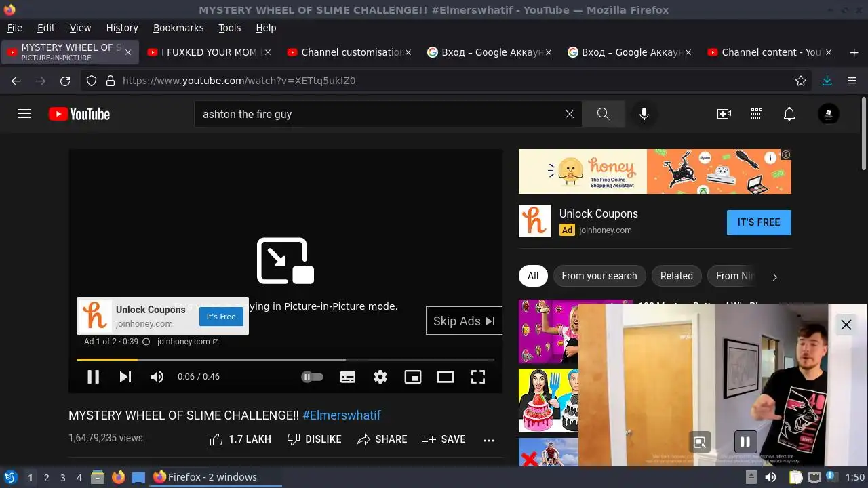Open the player settings gear
The height and width of the screenshot is (488, 868).
(x=380, y=377)
